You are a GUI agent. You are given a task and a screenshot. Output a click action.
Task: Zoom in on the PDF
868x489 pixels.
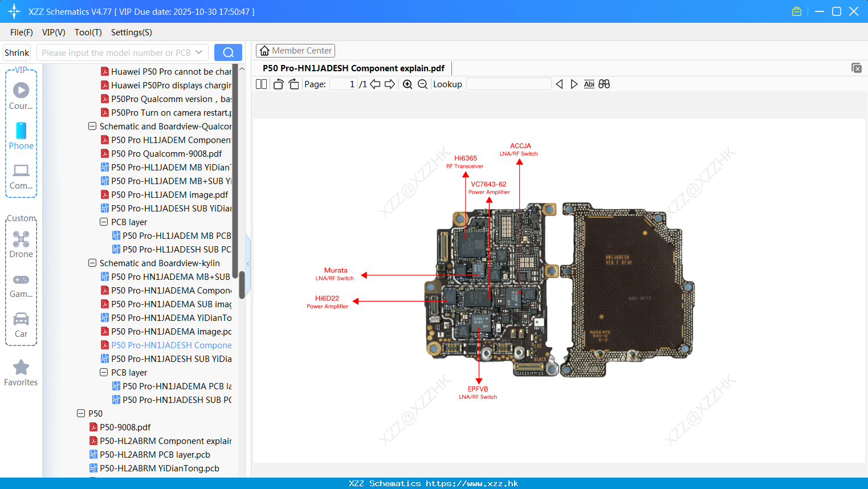tap(407, 84)
